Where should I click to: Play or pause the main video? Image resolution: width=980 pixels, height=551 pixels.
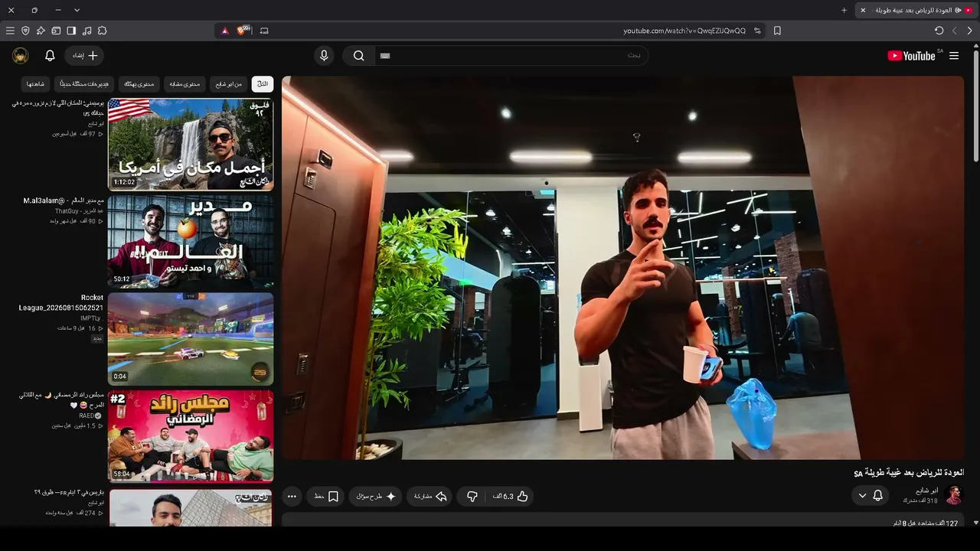(x=622, y=268)
